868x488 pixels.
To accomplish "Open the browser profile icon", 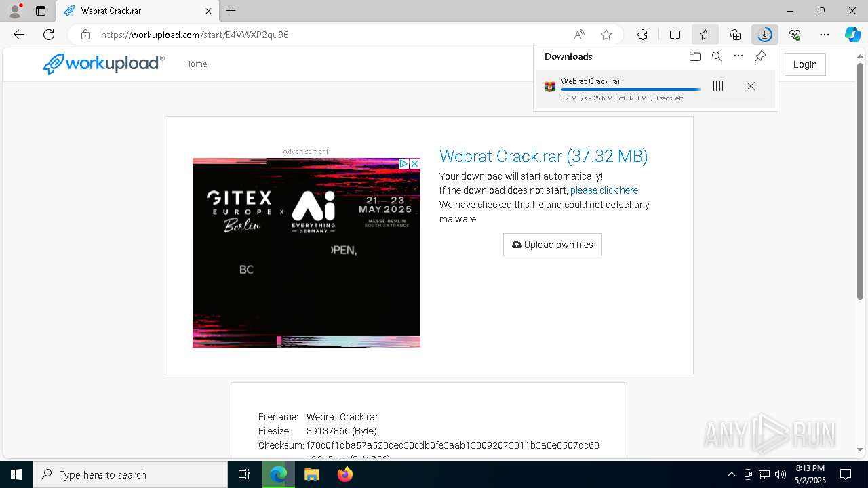I will (15, 10).
